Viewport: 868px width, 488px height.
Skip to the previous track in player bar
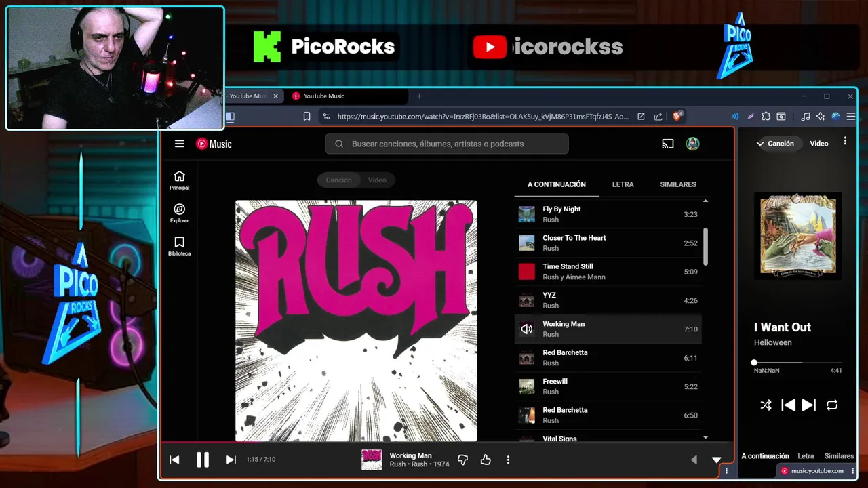[x=174, y=460]
